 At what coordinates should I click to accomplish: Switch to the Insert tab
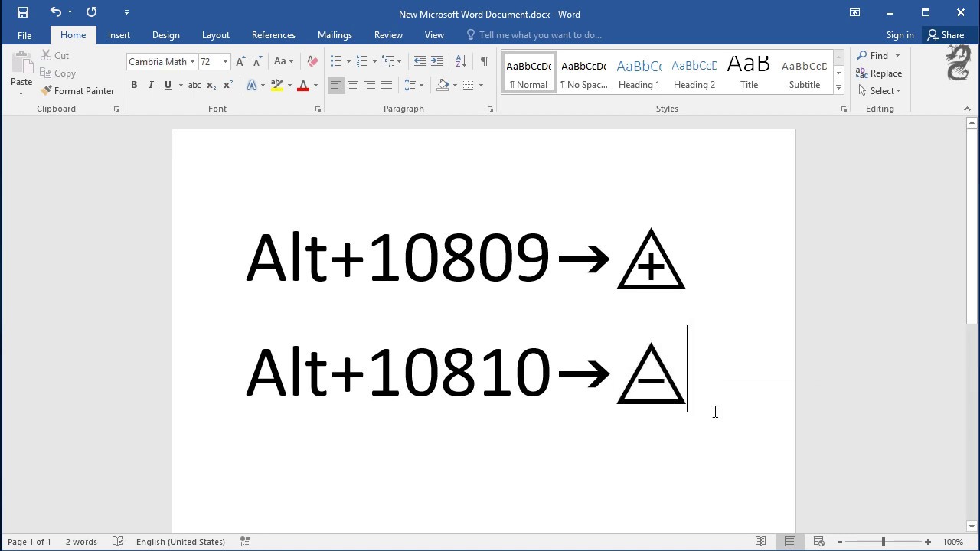click(119, 34)
